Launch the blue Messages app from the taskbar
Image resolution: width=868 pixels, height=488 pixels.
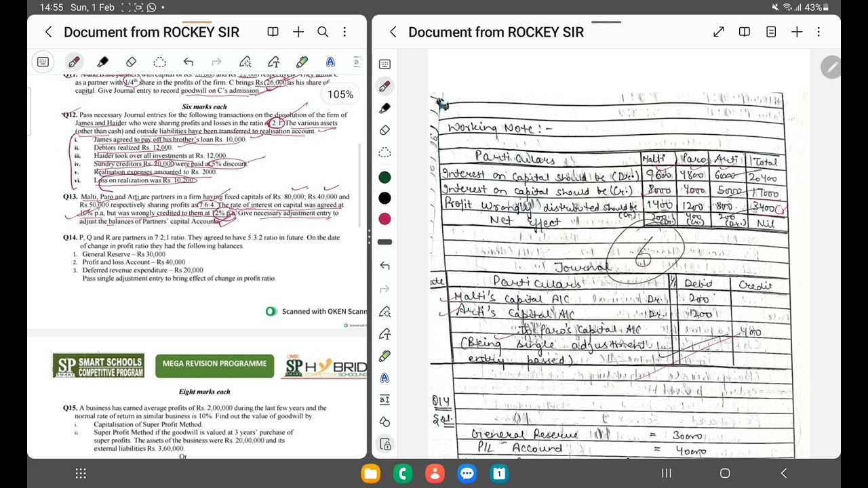coord(467,473)
